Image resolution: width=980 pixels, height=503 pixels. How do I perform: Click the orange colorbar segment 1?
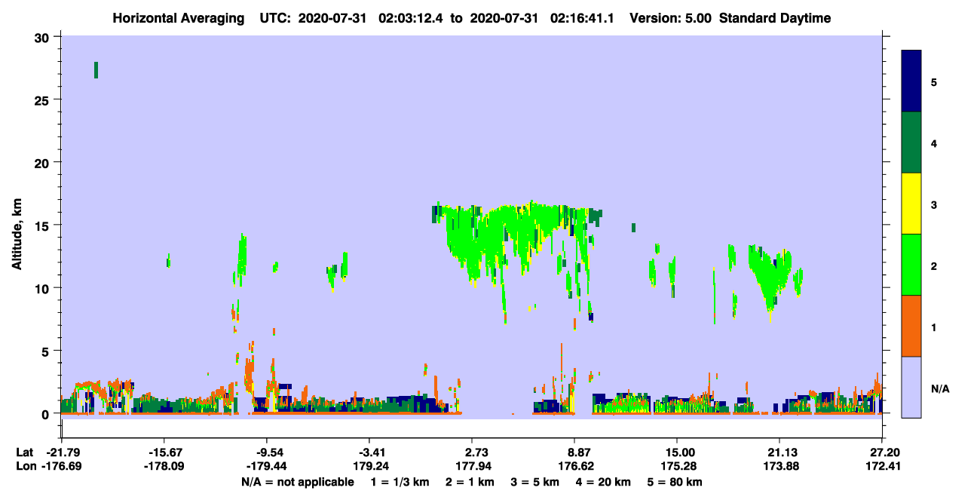coord(911,326)
